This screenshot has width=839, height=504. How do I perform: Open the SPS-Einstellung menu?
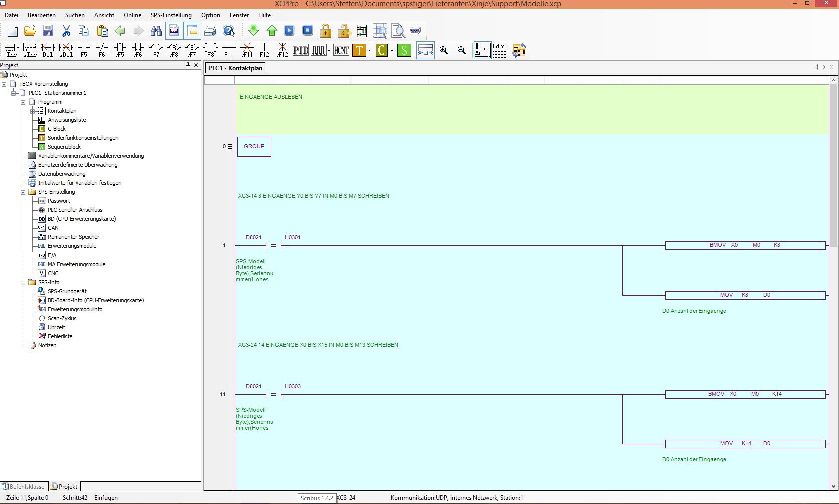tap(171, 15)
